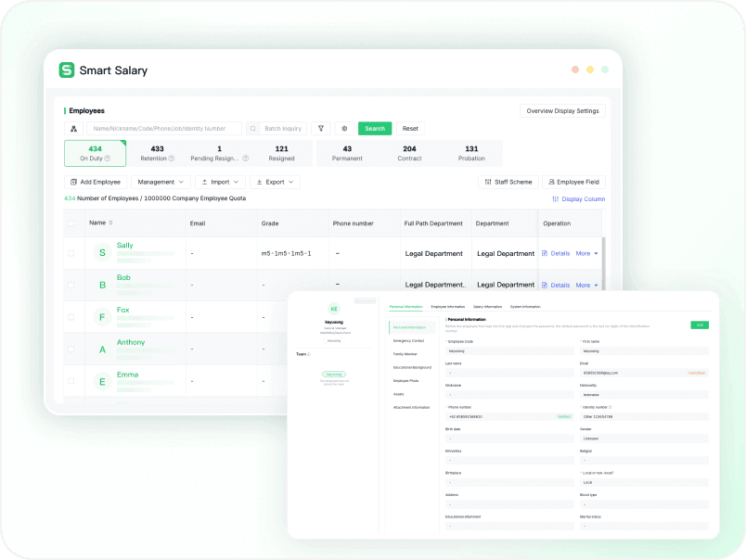Click the magnifier icon next to Batch Inquiry
This screenshot has height=560, width=746.
click(252, 128)
